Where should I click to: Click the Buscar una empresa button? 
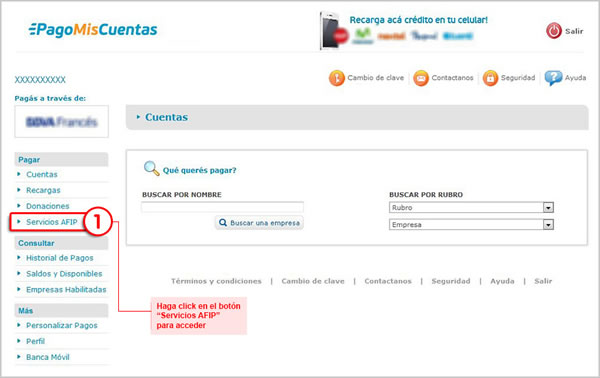pos(259,223)
